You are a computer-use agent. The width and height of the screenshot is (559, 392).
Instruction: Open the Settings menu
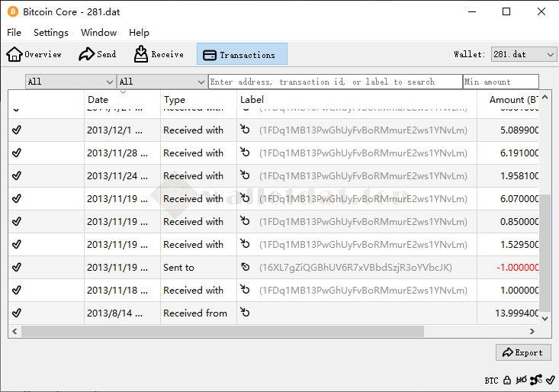(51, 33)
